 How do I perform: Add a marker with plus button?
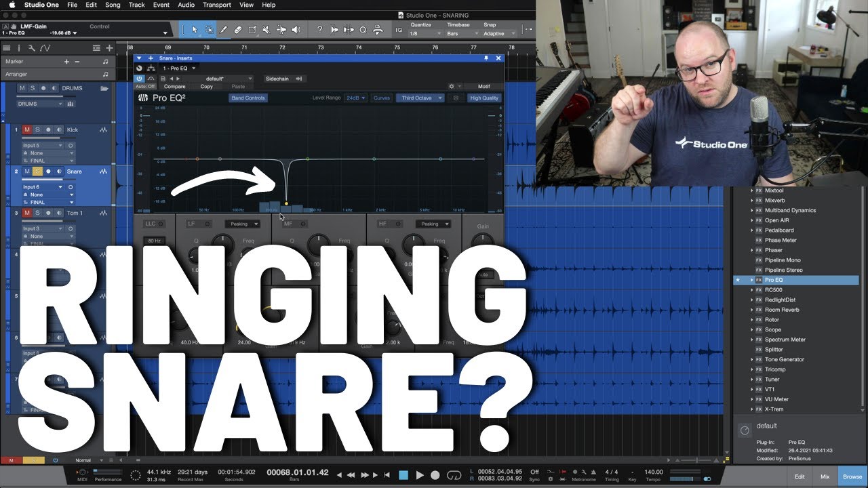click(x=66, y=62)
